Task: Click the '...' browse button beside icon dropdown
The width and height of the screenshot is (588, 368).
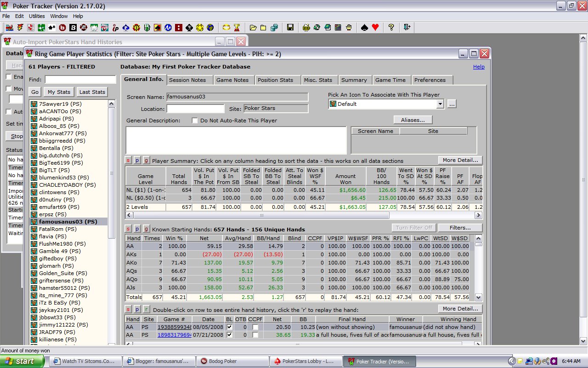Action: tap(452, 104)
